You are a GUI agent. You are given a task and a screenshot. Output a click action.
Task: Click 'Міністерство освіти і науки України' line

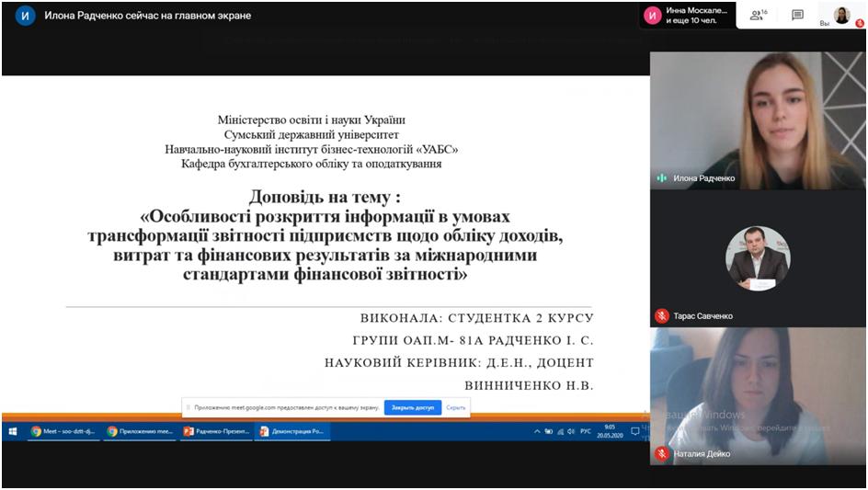pyautogui.click(x=311, y=120)
